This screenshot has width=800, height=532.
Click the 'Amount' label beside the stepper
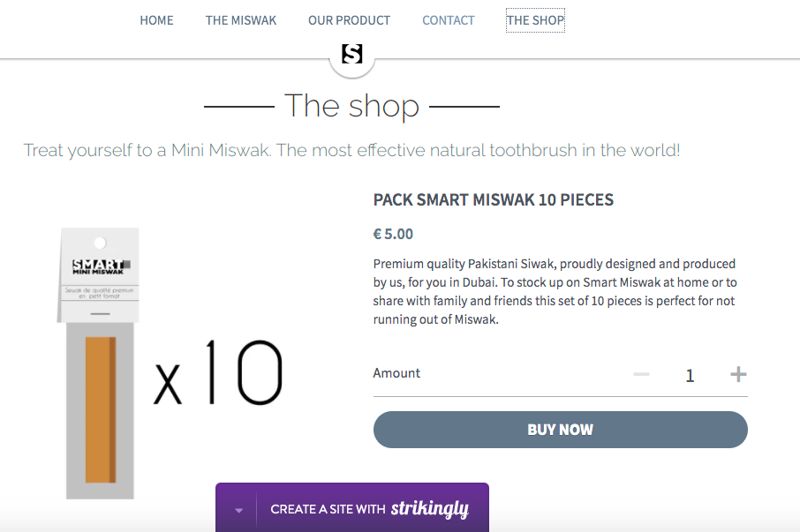(x=396, y=373)
